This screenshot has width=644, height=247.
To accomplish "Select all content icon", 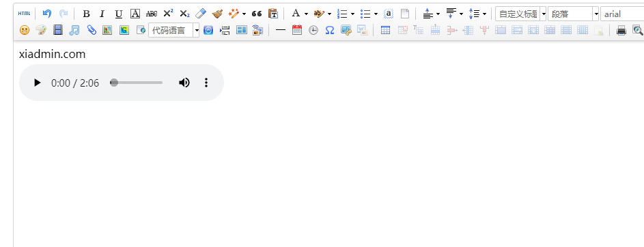I will click(388, 14).
